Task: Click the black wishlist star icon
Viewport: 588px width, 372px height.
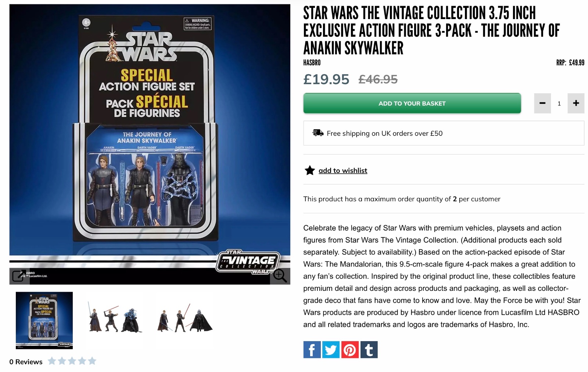Action: 310,170
